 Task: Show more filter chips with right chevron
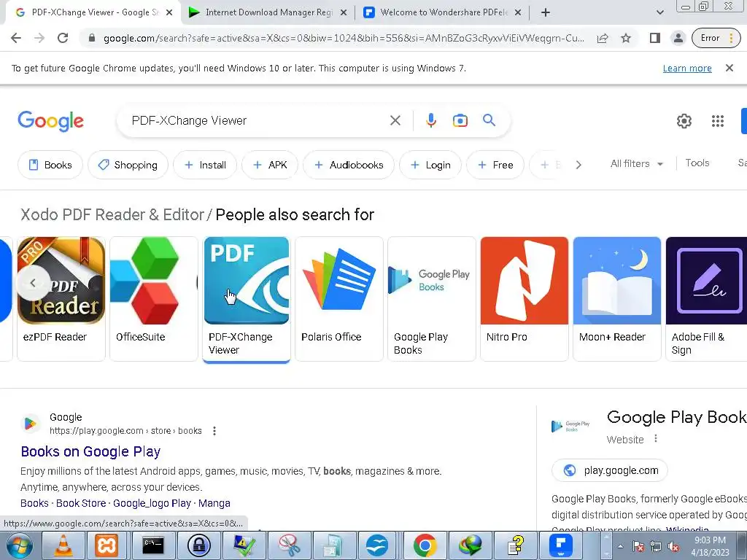578,165
